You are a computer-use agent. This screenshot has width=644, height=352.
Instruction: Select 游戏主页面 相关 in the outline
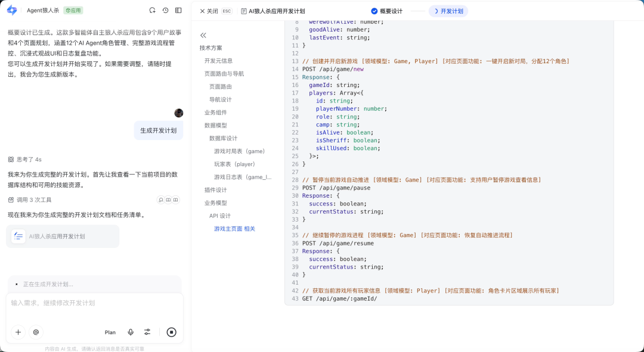pos(234,229)
